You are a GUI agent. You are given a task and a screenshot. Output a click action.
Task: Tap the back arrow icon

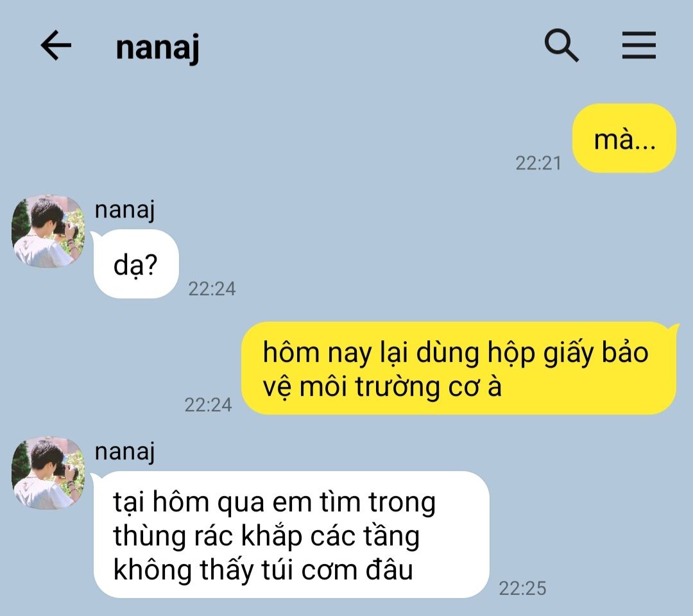point(56,45)
